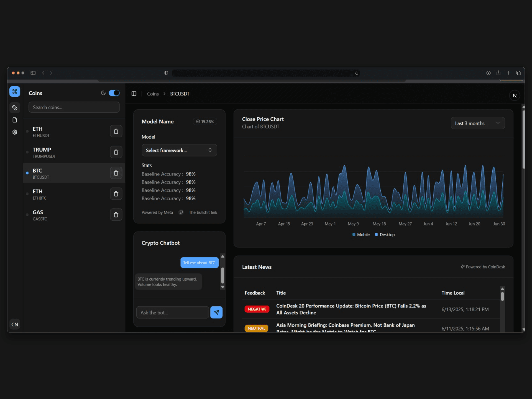Open The bullshit link

[203, 213]
